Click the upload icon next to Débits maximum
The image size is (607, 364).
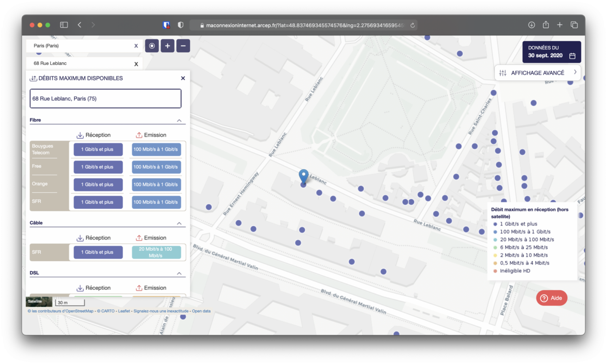coord(34,79)
